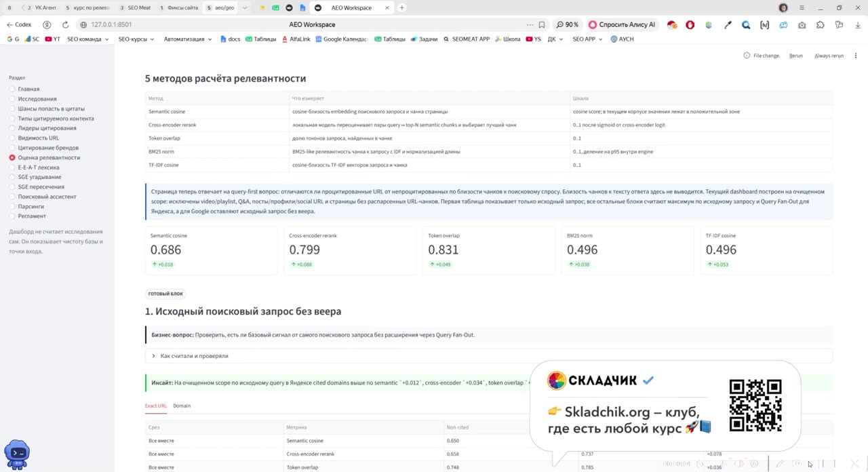Open the ДК bookmarks folder dropdown
Screen dimensions: 868x472
555,39
